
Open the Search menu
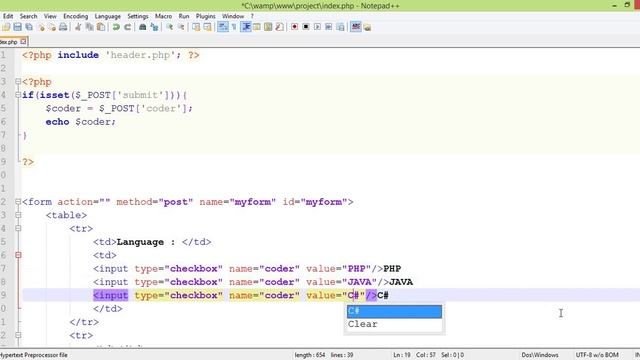(29, 16)
